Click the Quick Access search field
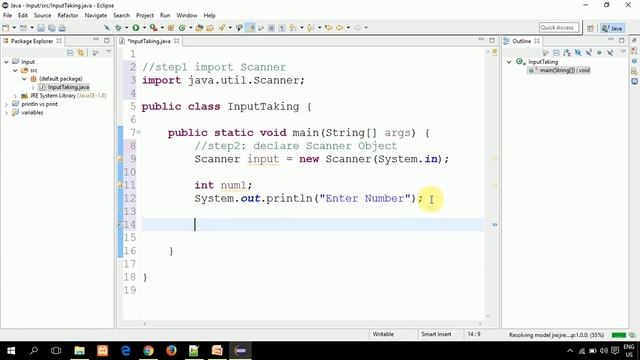Image resolution: width=640 pixels, height=360 pixels. pos(559,28)
